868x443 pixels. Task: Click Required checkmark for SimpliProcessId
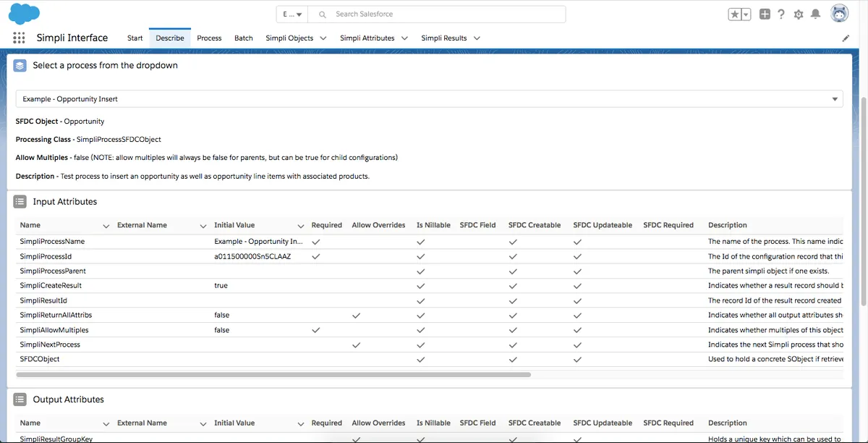pyautogui.click(x=316, y=256)
